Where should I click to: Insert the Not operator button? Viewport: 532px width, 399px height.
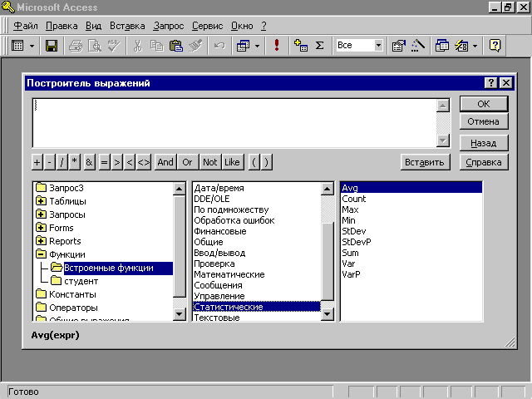[x=210, y=162]
